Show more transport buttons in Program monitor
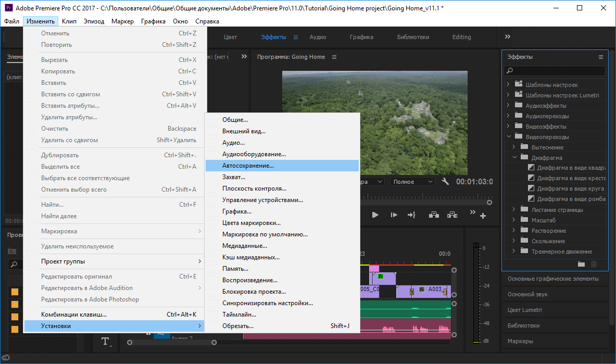The width and height of the screenshot is (616, 364). point(473,212)
